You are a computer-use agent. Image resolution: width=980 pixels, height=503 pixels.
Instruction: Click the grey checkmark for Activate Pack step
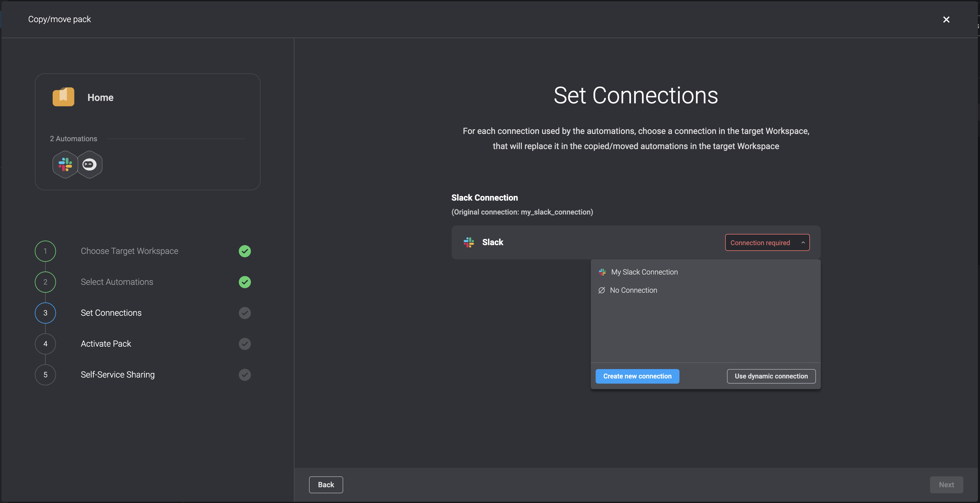pyautogui.click(x=245, y=344)
